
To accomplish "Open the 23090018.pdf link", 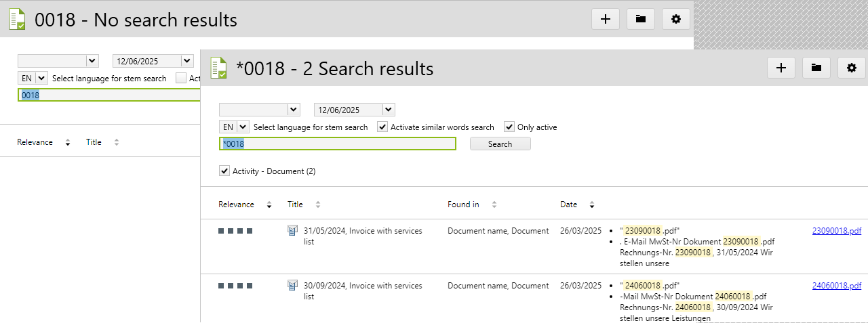I will pos(836,231).
